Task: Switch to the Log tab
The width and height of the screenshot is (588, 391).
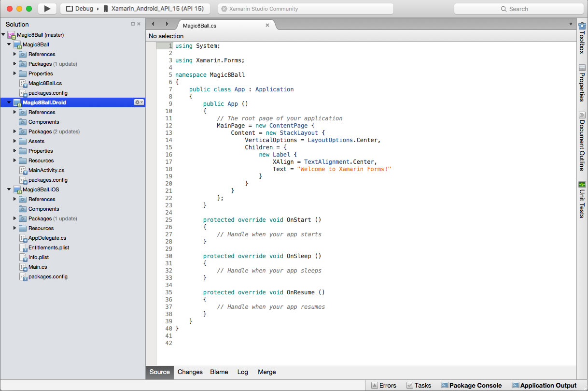Action: [x=243, y=372]
